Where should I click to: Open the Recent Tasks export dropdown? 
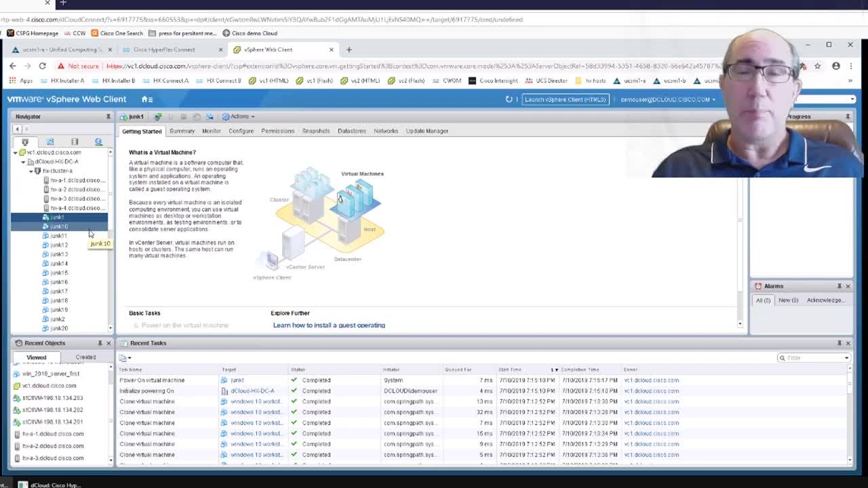[x=125, y=358]
